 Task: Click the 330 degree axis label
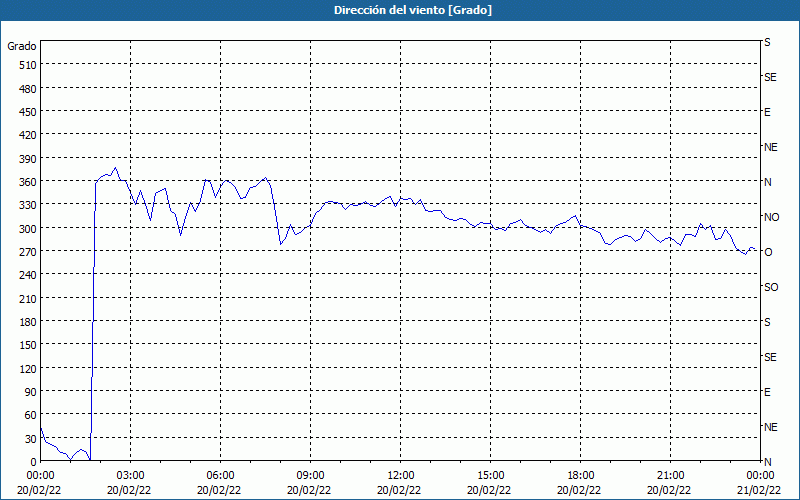(28, 205)
